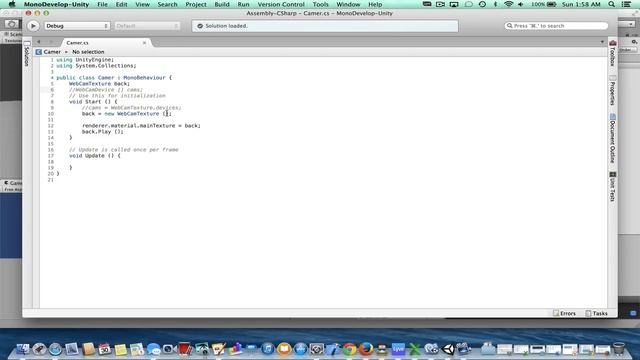Open the Build menu

click(222, 4)
